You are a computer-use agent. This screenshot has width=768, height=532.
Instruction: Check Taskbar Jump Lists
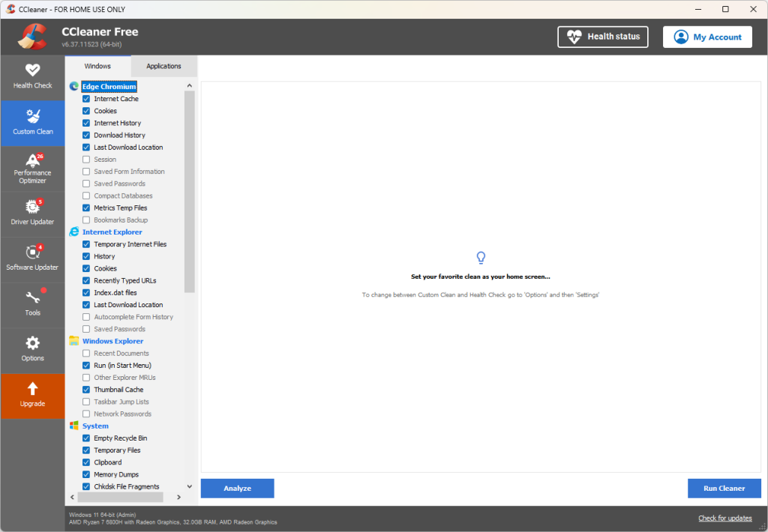tap(86, 402)
